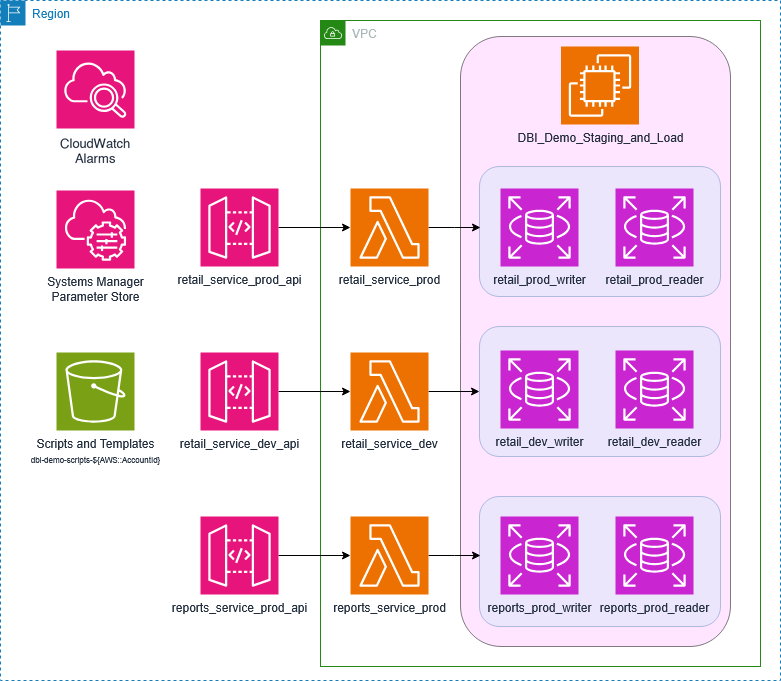Click the reports_prod_writer label text
The image size is (781, 681).
click(539, 608)
